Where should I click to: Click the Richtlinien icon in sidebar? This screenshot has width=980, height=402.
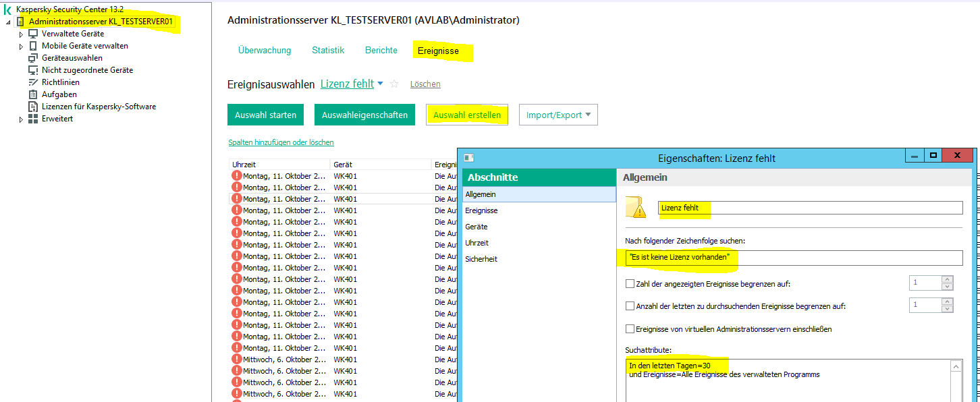(33, 82)
